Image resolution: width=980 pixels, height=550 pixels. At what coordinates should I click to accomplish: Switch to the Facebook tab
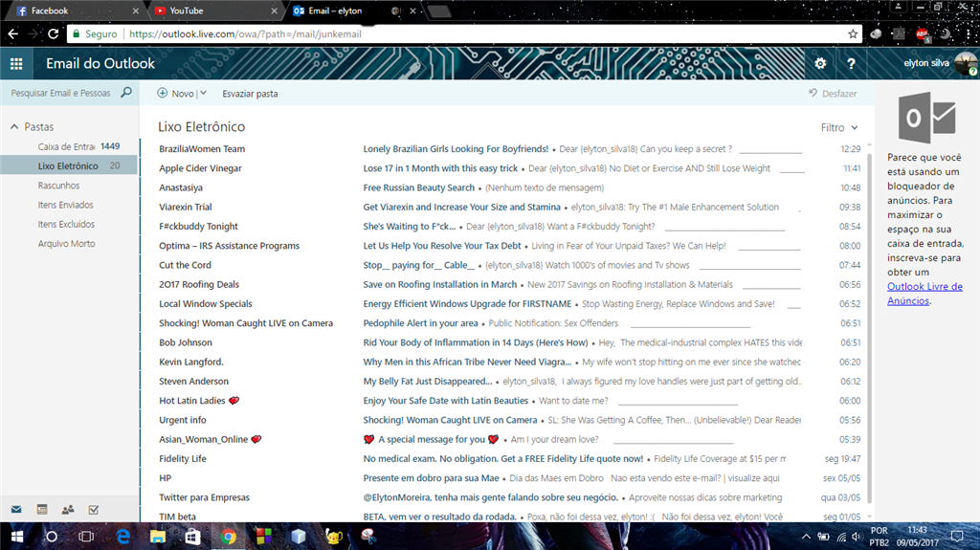[78, 11]
